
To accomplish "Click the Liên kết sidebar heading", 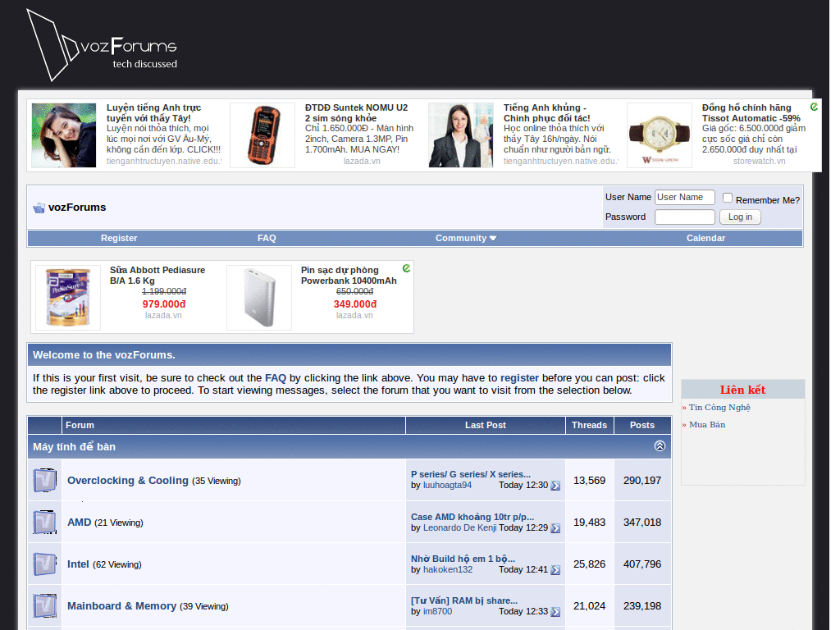I will point(742,390).
